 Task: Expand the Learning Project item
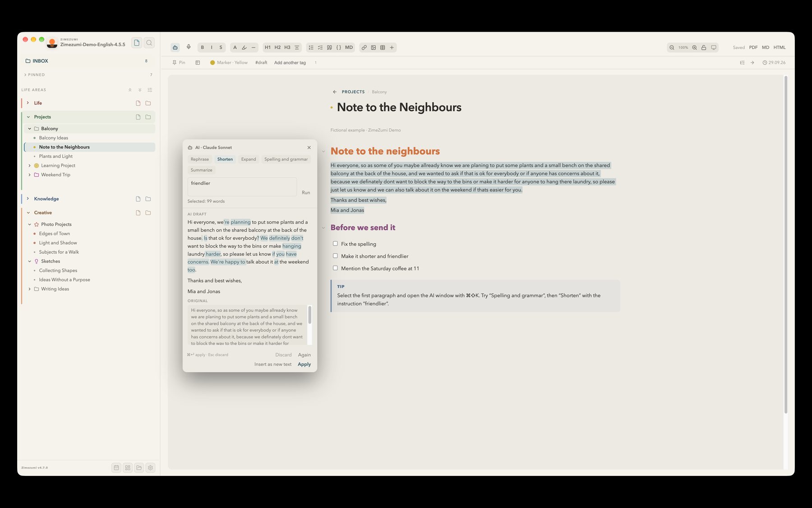pyautogui.click(x=30, y=166)
